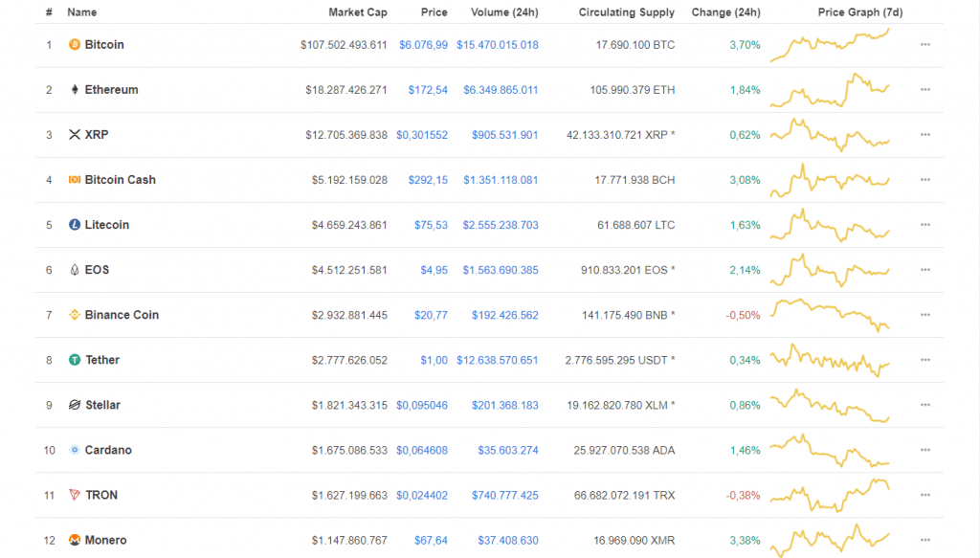Open the more options menu for EOS

point(925,269)
